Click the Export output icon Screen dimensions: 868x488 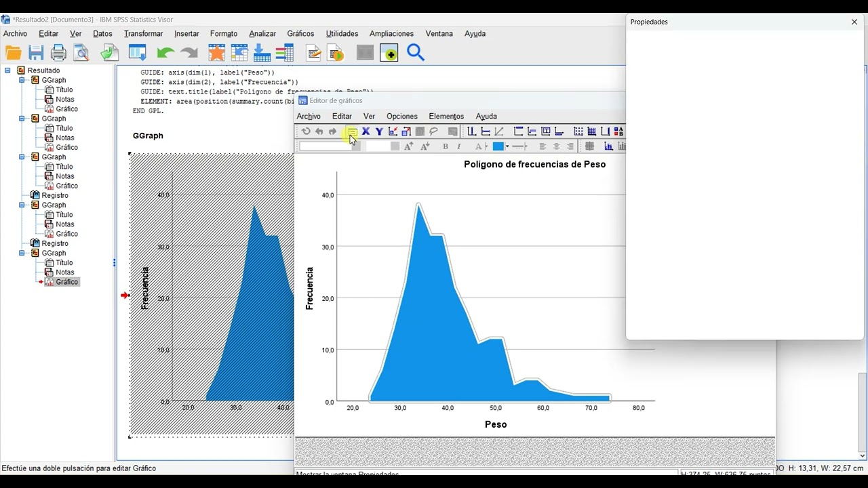(x=110, y=53)
